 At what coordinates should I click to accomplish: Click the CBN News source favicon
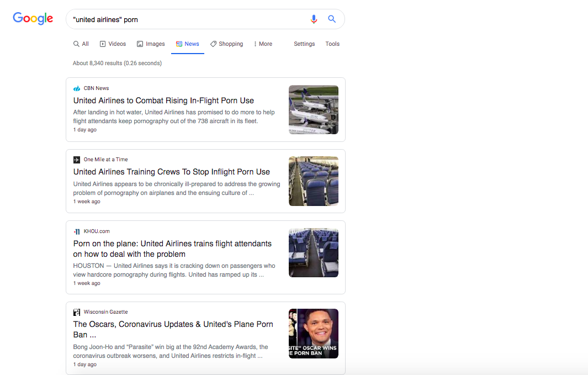[77, 88]
